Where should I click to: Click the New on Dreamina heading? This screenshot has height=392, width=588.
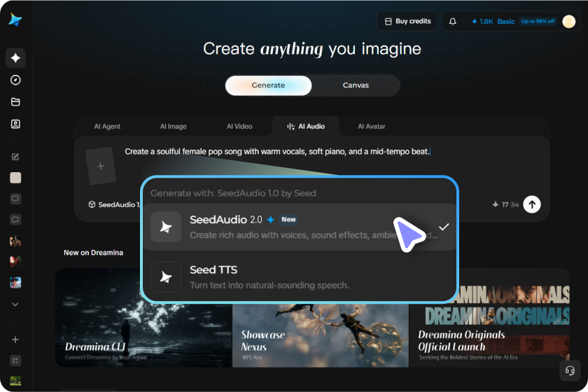[93, 253]
